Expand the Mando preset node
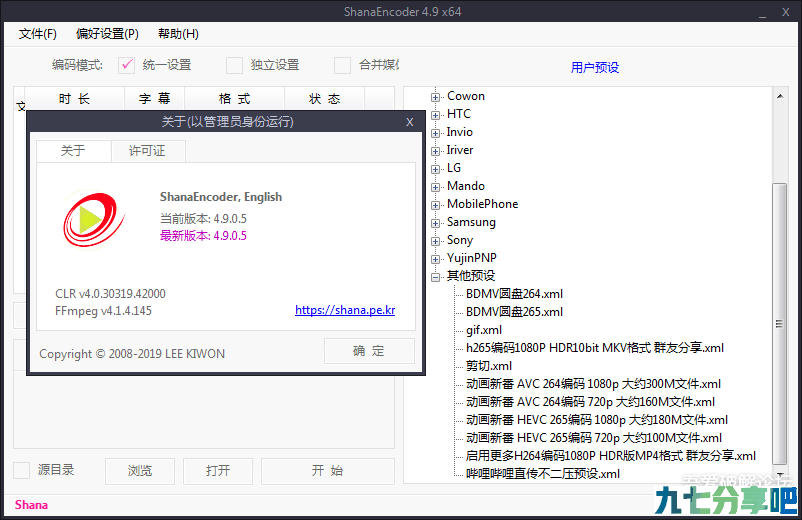Image resolution: width=802 pixels, height=520 pixels. [435, 187]
